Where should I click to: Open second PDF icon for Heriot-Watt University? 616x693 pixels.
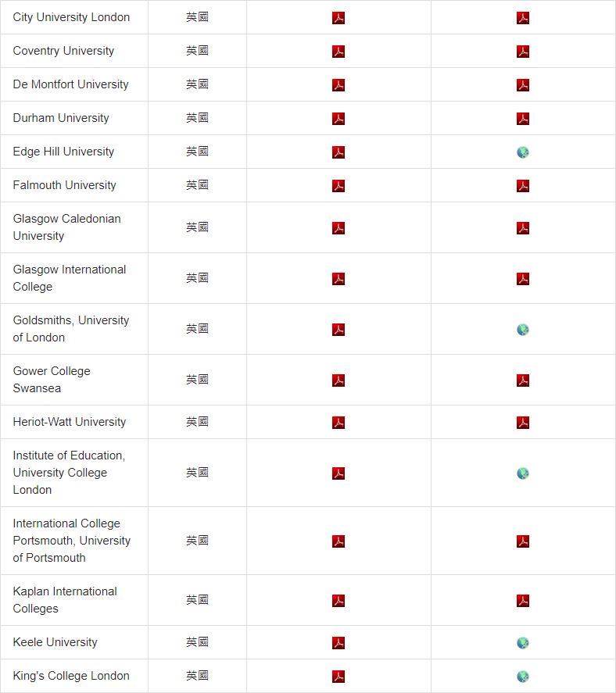[523, 423]
